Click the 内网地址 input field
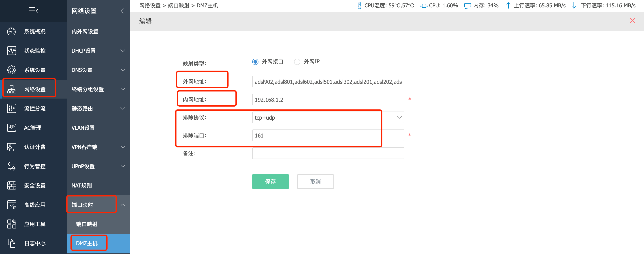The image size is (644, 254). 328,100
